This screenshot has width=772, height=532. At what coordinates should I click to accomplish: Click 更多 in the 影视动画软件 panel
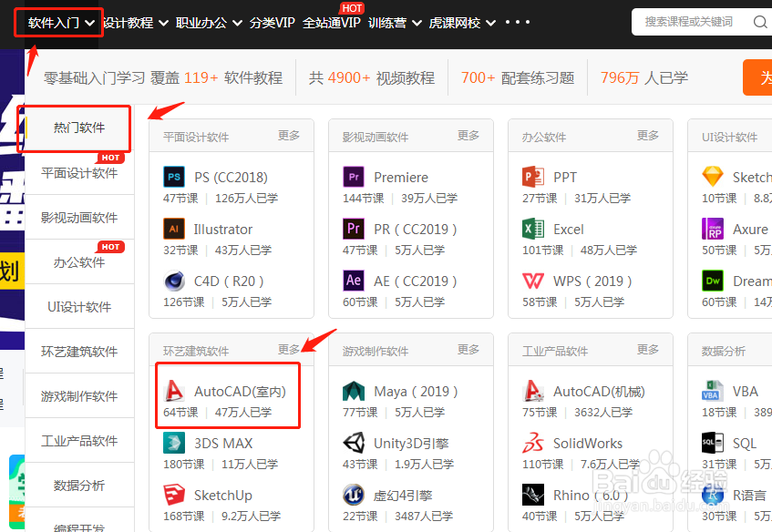pos(468,136)
